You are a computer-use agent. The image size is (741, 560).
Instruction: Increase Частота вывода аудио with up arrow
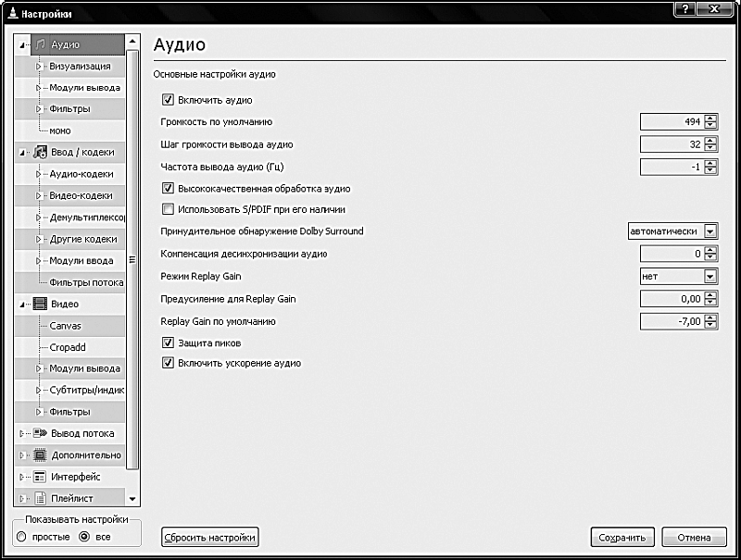pos(710,163)
